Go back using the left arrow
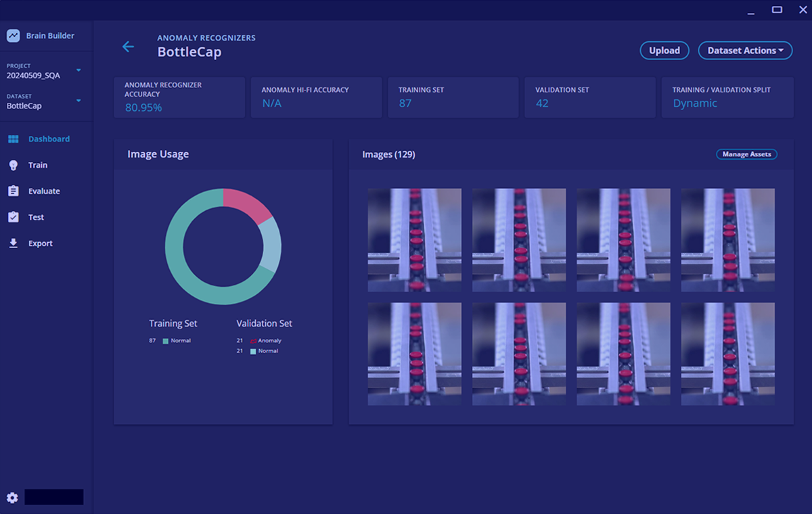Image resolution: width=812 pixels, height=514 pixels. [128, 47]
